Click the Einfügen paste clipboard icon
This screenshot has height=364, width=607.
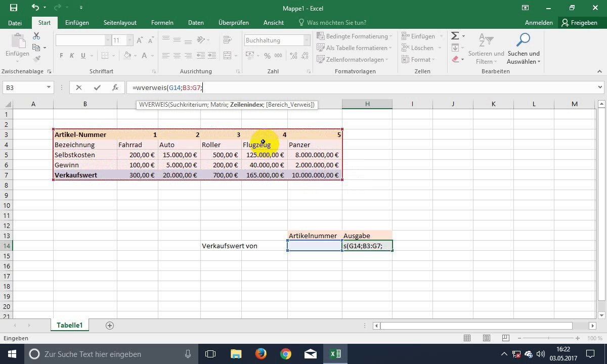pyautogui.click(x=18, y=41)
